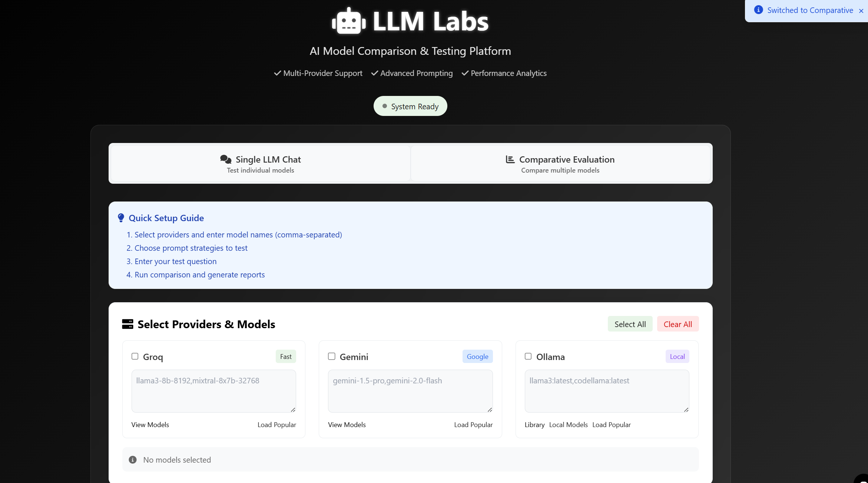Enable the Groq provider checkbox
This screenshot has width=868, height=483.
coord(135,356)
